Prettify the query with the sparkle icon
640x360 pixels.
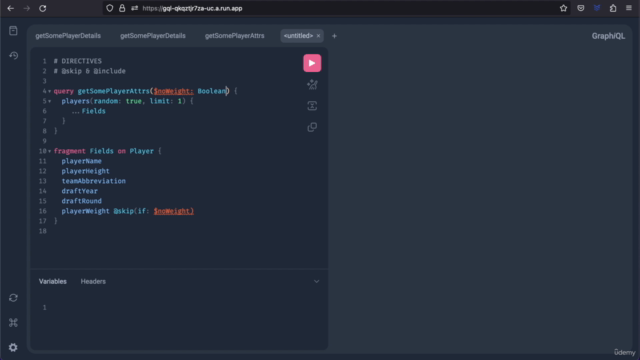312,85
